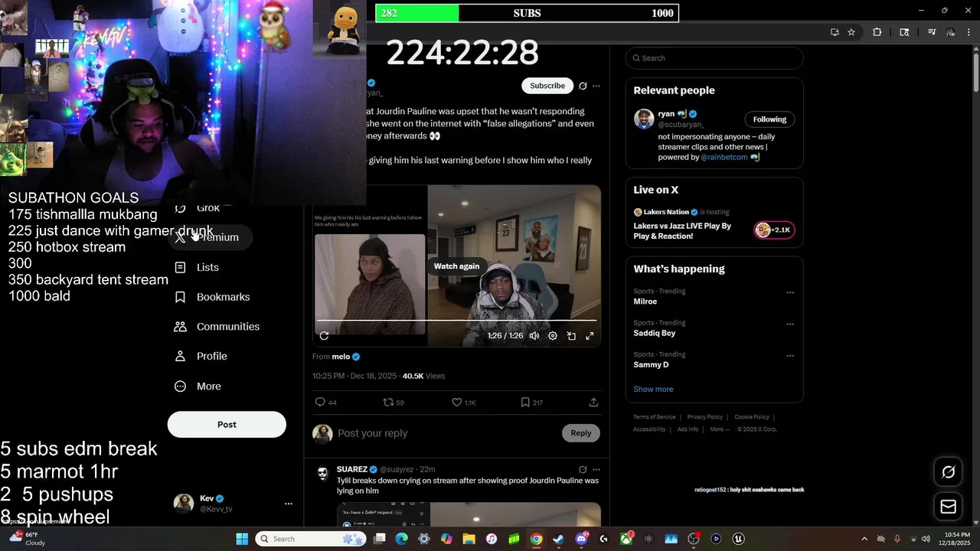Mute the video using the volume icon
The image size is (980, 551).
(x=534, y=335)
